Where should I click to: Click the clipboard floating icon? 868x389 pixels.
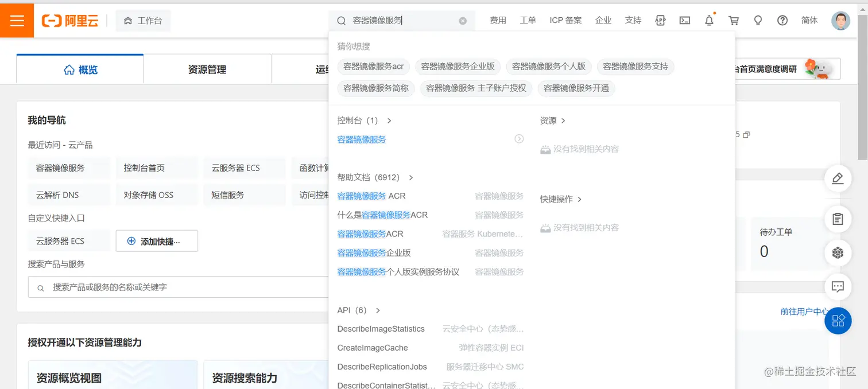click(838, 219)
